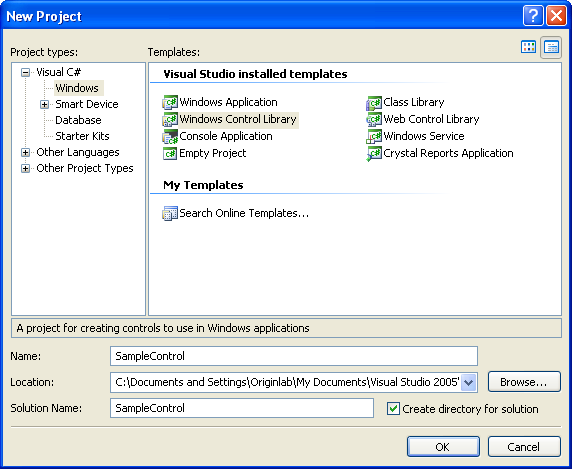Choose the Console Application template icon
Screen dimensions: 572x469
(x=170, y=136)
